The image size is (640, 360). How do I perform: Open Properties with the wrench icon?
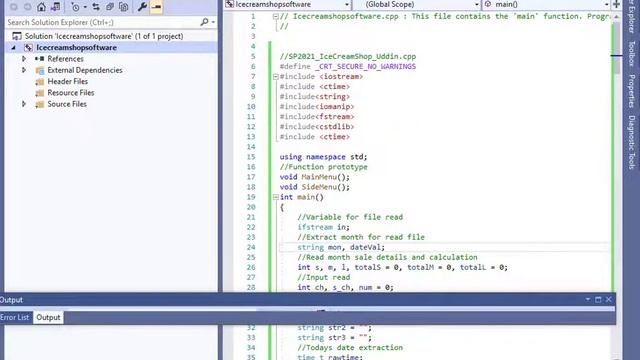tap(142, 7)
